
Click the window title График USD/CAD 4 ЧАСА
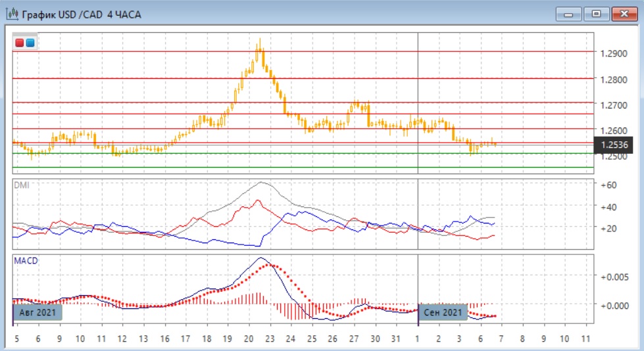click(82, 14)
